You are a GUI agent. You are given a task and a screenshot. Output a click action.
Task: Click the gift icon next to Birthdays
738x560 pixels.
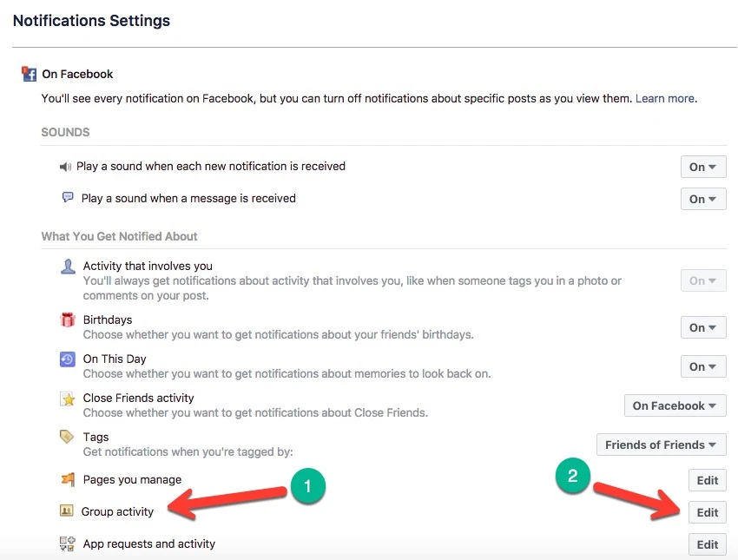coord(68,320)
